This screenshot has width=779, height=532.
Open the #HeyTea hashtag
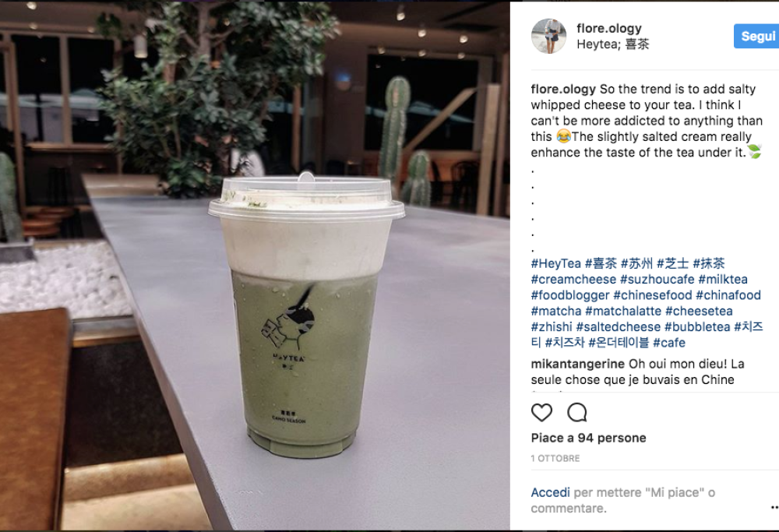555,263
